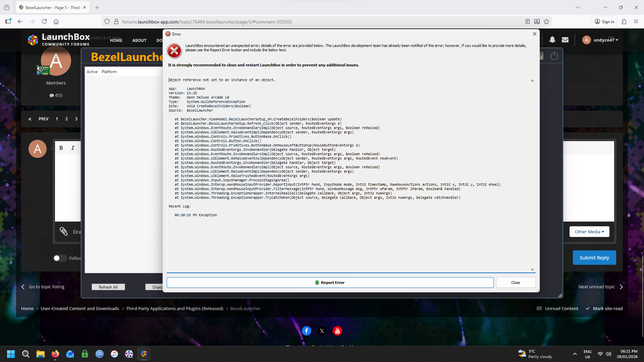Click the Bold formatting icon
Viewport: 644px width, 362px height.
61,148
